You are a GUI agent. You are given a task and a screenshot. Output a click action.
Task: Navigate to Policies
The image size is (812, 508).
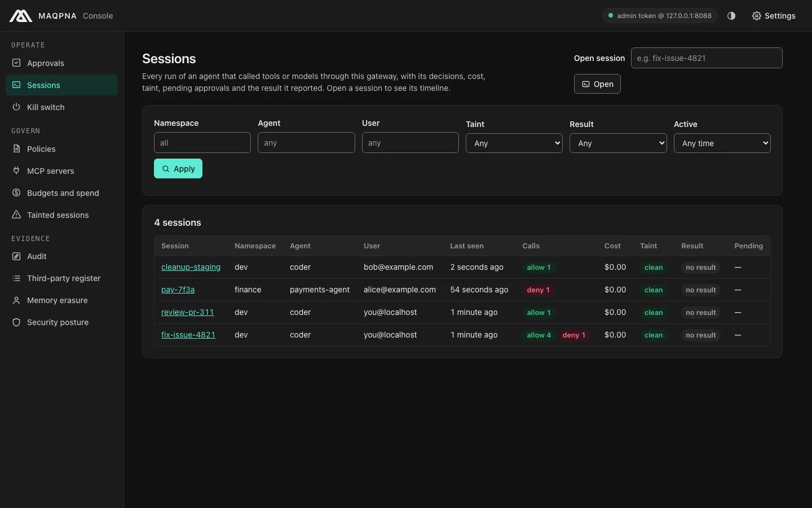(62, 149)
